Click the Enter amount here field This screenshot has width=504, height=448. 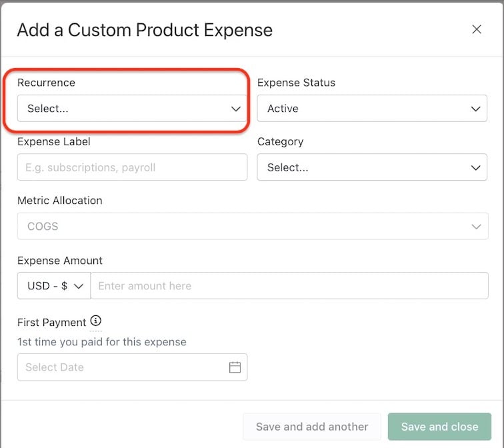click(289, 286)
